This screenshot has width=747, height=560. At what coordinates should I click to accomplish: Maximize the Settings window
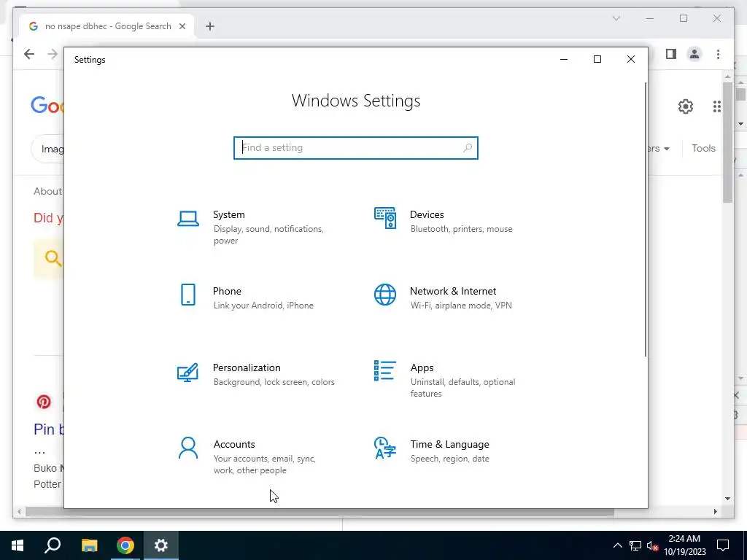tap(597, 60)
